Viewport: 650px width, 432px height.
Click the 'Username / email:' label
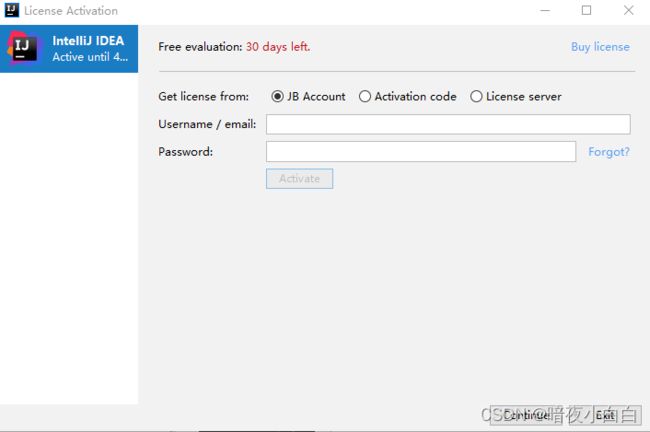click(x=207, y=124)
